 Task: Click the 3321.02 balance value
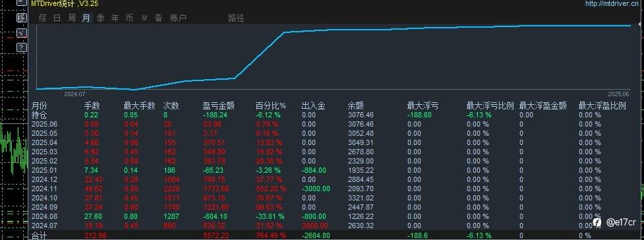pos(361,198)
